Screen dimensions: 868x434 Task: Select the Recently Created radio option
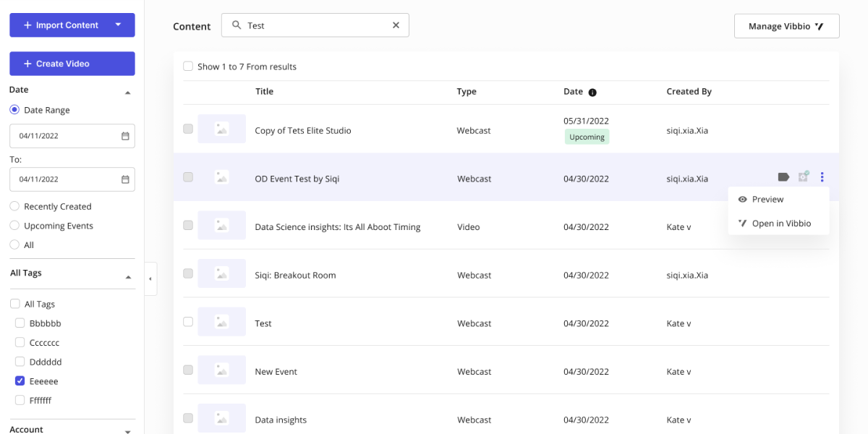(14, 207)
